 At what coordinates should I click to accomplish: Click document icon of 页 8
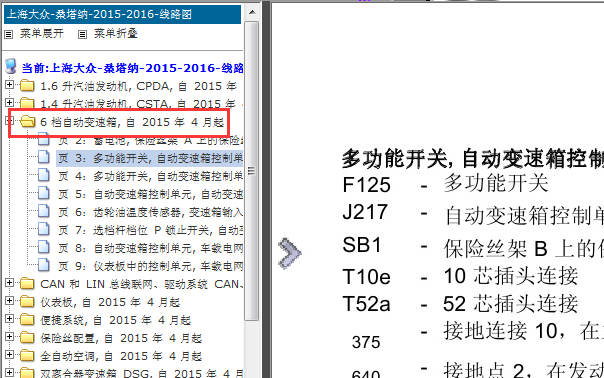(x=44, y=247)
